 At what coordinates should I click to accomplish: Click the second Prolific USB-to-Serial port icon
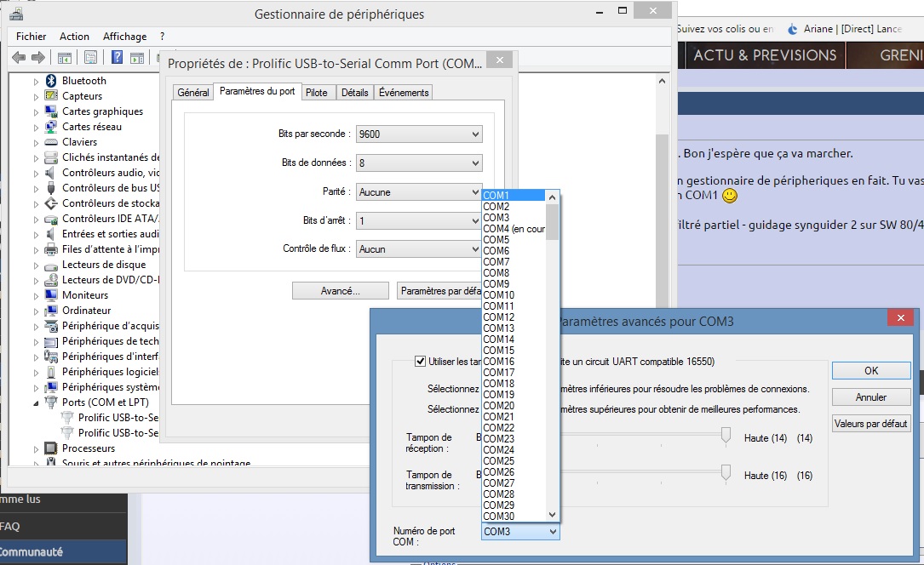click(x=68, y=432)
